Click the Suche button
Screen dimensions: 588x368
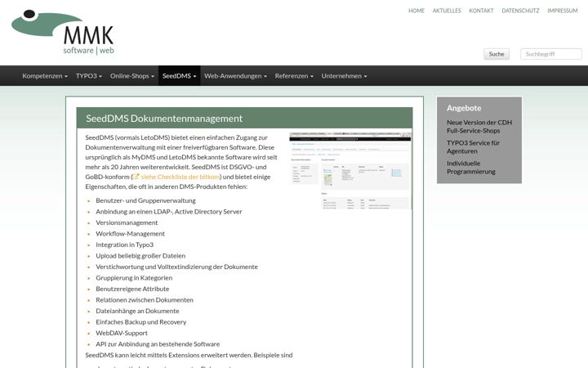tap(497, 54)
